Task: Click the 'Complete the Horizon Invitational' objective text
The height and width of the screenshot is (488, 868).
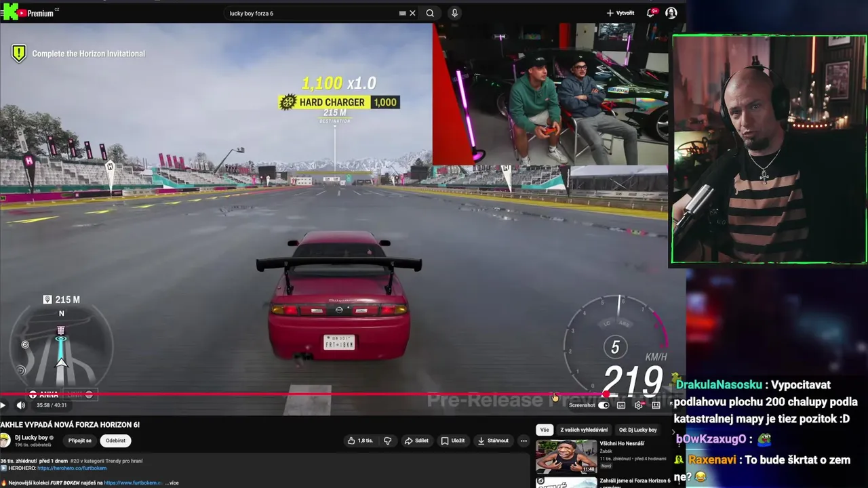Action: coord(88,54)
